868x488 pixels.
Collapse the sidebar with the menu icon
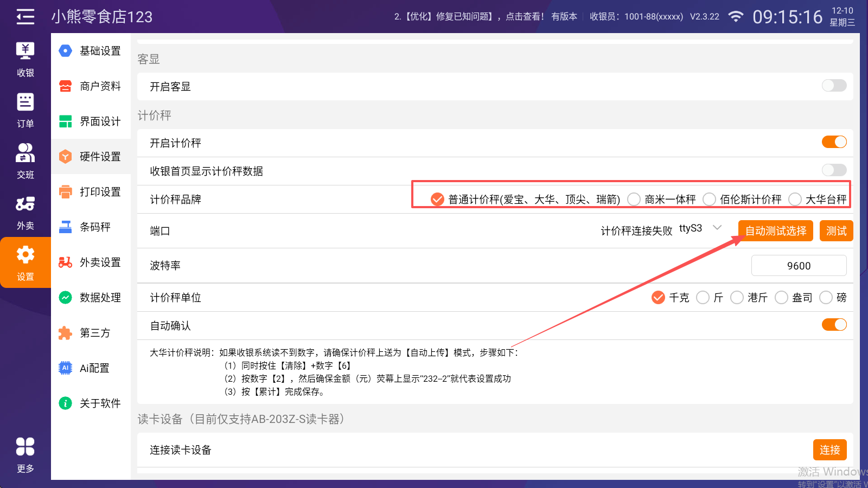coord(25,17)
